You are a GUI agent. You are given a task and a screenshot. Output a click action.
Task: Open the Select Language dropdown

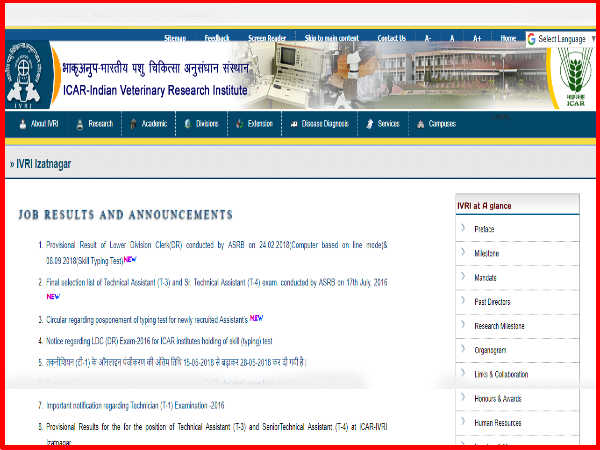click(x=559, y=39)
